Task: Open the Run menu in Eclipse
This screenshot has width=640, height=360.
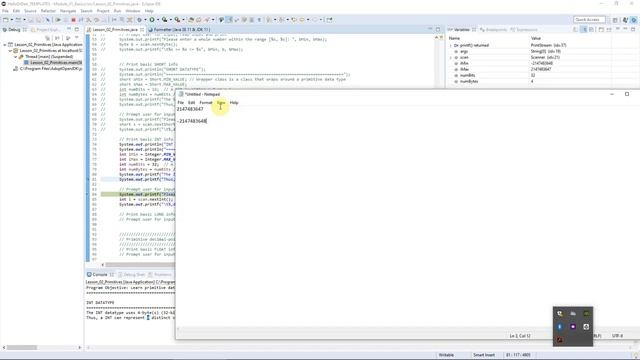Action: pos(117,11)
